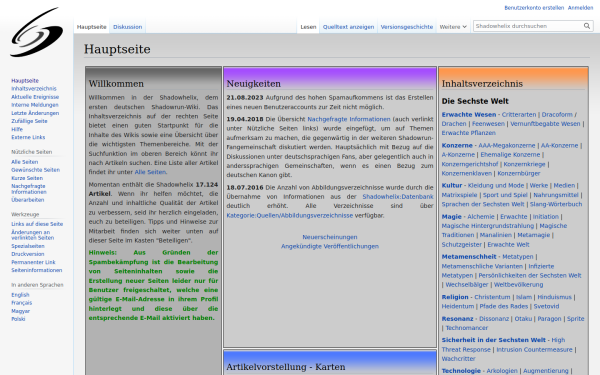Image resolution: width=600 pixels, height=375 pixels.
Task: Open Intrusion Countermeasure link
Action: click(534, 350)
